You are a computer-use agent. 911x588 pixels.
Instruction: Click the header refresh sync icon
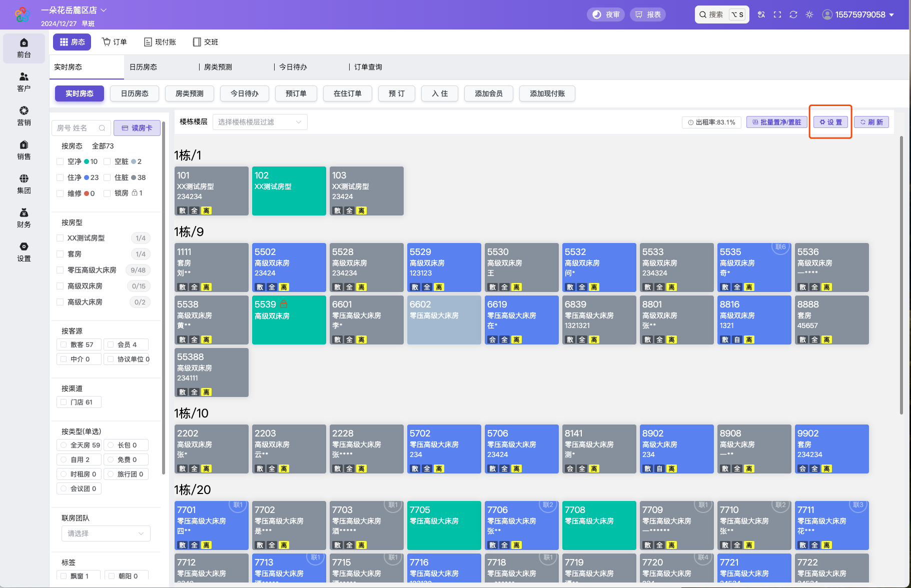(x=793, y=14)
